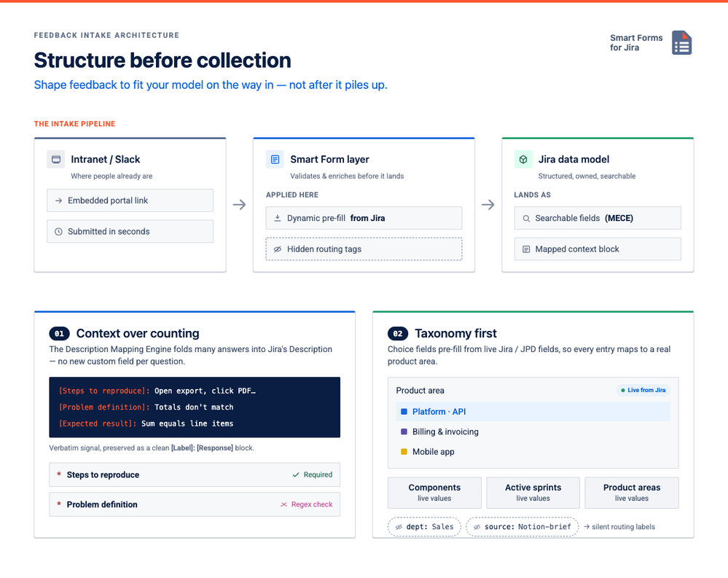Click the yellow swatch for Mobile app
Image resolution: width=728 pixels, height=578 pixels.
click(404, 452)
